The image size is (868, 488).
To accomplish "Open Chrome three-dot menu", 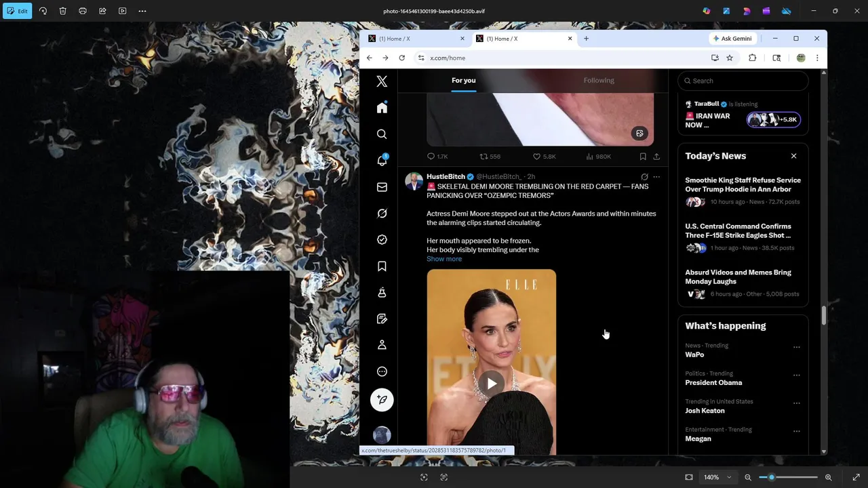I will coord(817,58).
